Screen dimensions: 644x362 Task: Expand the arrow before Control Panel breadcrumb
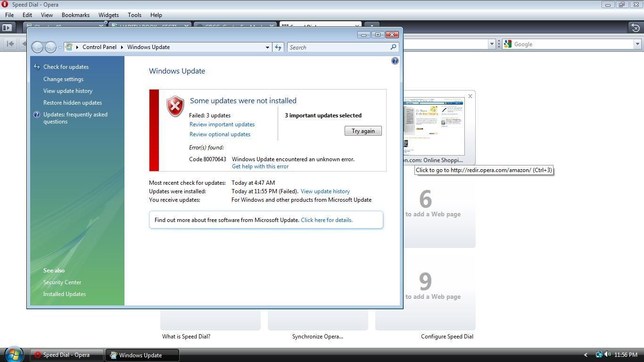77,47
